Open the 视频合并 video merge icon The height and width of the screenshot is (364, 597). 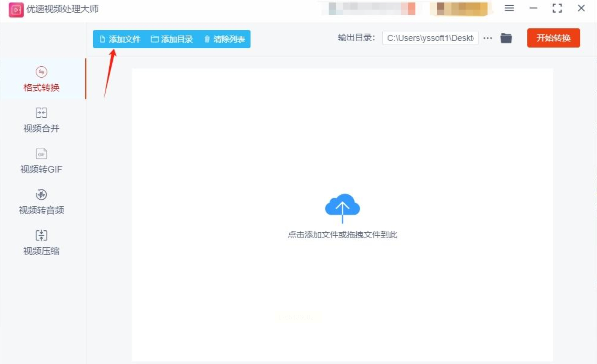tap(41, 113)
